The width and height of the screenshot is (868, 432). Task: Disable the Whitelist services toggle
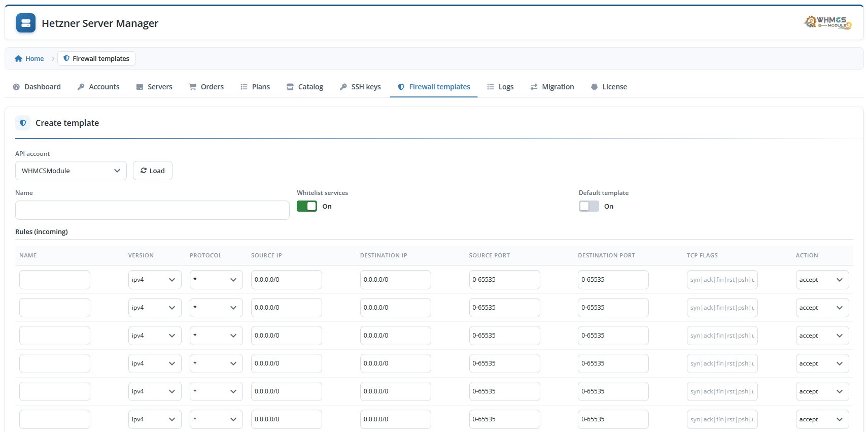coord(307,206)
